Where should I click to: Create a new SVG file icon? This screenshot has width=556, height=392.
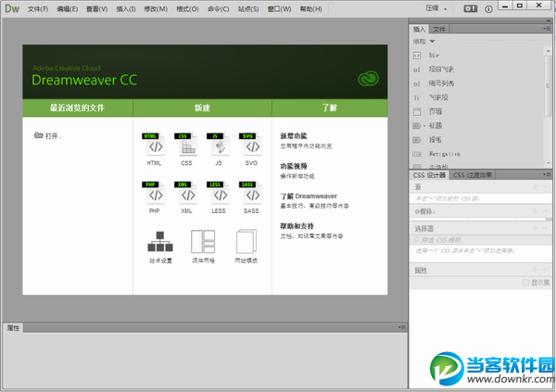point(251,145)
